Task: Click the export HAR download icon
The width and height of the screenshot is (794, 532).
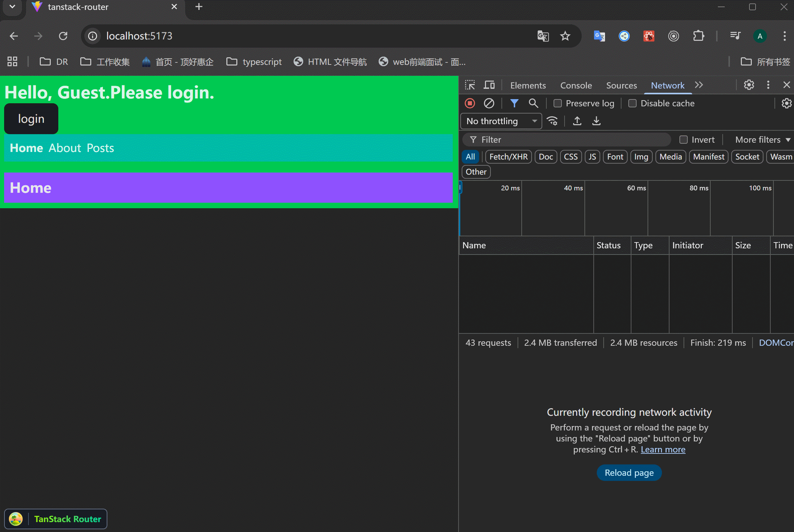Action: click(596, 121)
